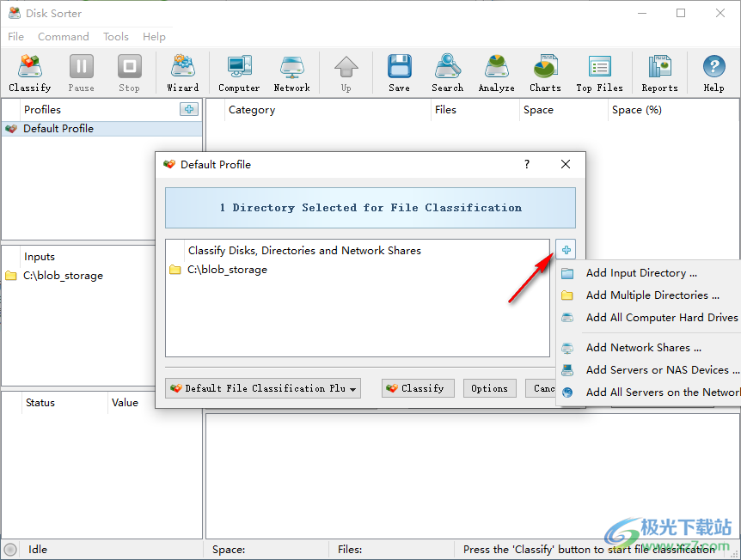
Task: Click the Classify toolbar icon
Action: 30,73
